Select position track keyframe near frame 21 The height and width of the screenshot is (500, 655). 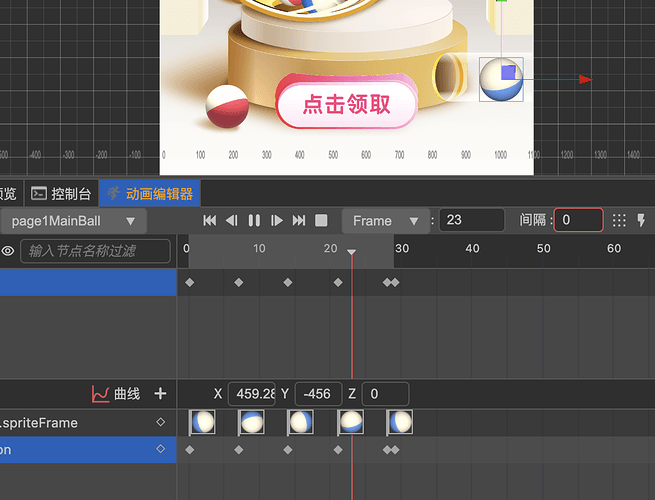338,450
